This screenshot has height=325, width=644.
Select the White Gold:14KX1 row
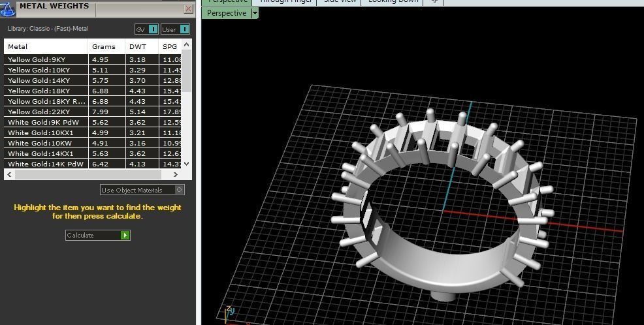point(93,153)
